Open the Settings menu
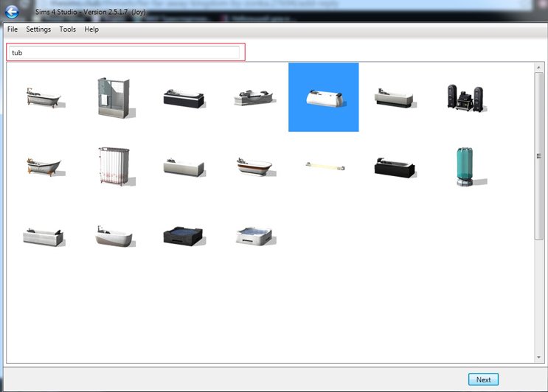Viewport: 548px width, 392px height. [x=38, y=29]
